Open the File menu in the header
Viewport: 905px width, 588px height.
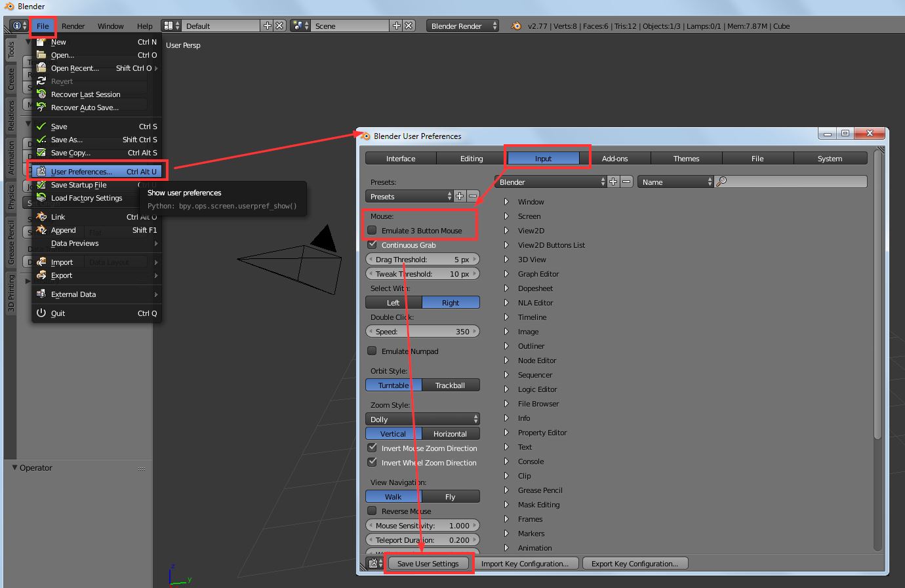[x=43, y=26]
